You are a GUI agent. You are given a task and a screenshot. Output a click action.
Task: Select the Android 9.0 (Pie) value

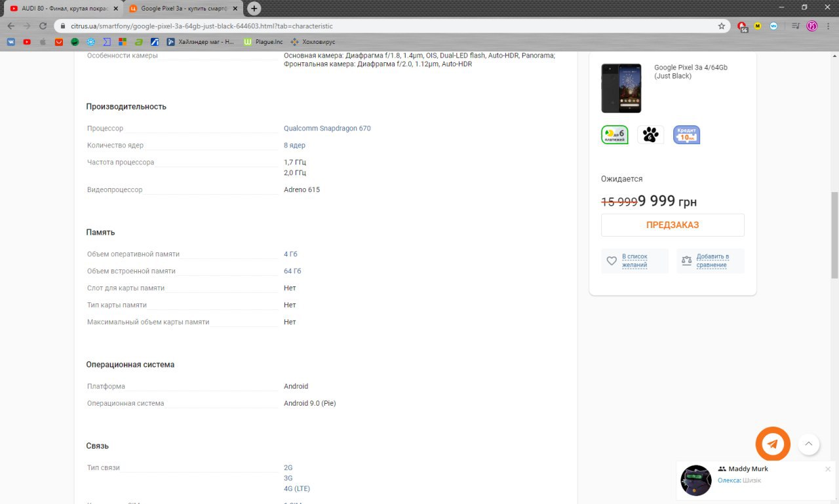tap(309, 404)
